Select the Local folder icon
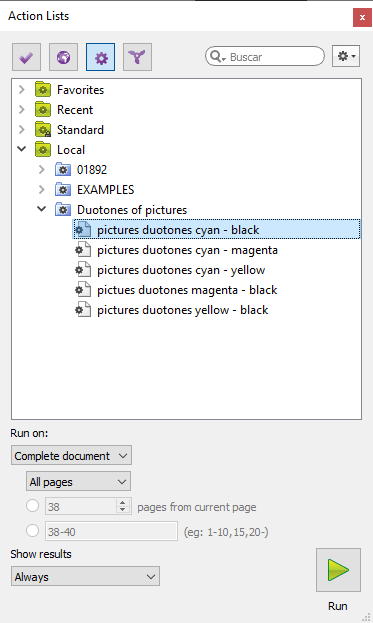This screenshot has width=373, height=623. pyautogui.click(x=43, y=149)
